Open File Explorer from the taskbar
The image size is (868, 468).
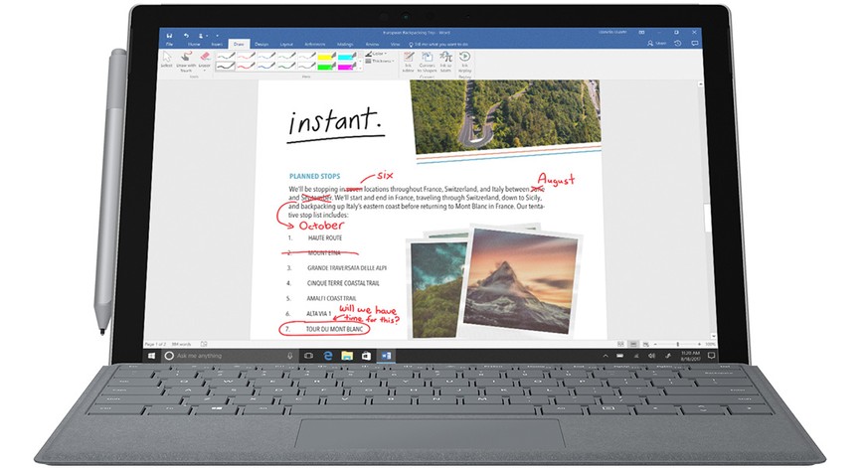[x=347, y=355]
